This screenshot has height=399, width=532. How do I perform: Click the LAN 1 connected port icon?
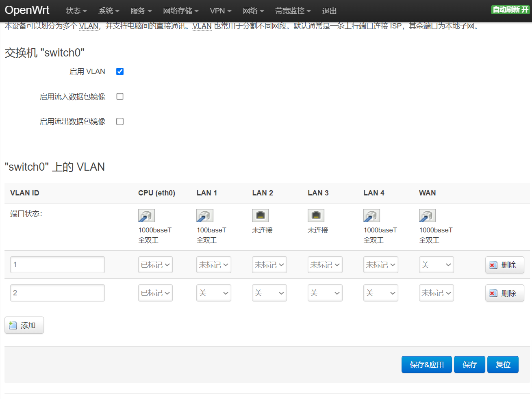(x=204, y=215)
